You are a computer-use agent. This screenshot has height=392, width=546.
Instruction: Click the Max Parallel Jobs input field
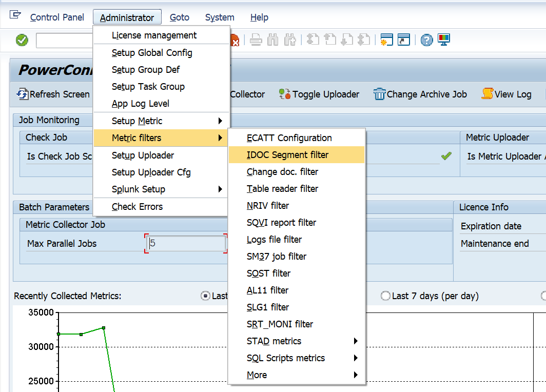pyautogui.click(x=186, y=244)
